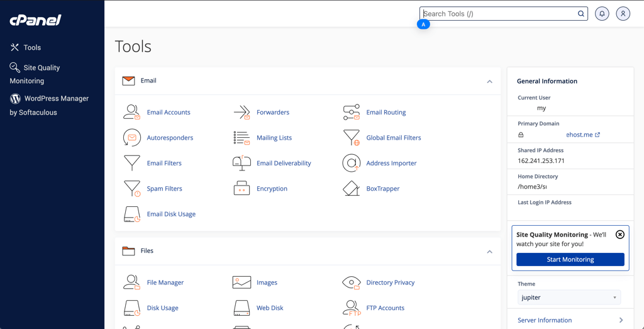
Task: Open the Email Routing link
Action: pos(386,112)
